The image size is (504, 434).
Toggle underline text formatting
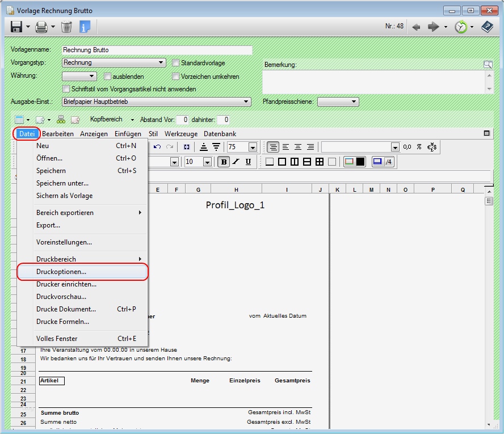click(248, 162)
